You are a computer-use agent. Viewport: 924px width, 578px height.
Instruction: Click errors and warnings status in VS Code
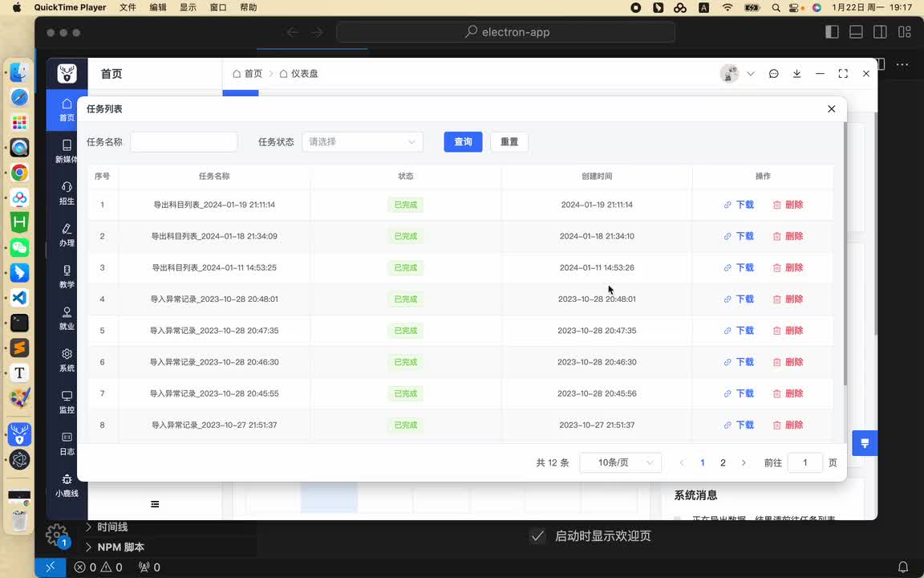click(x=99, y=567)
